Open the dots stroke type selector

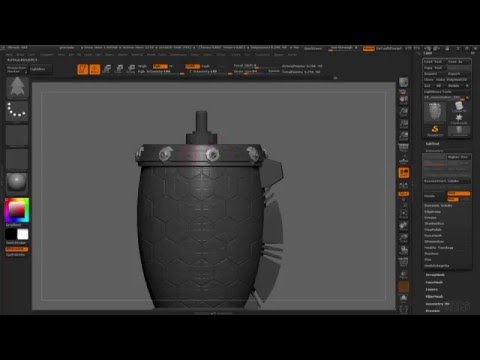click(x=17, y=110)
